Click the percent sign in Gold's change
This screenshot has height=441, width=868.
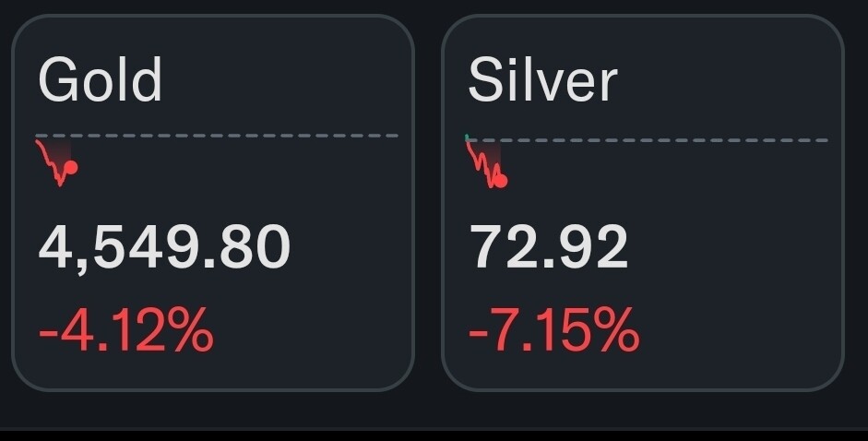(193, 330)
